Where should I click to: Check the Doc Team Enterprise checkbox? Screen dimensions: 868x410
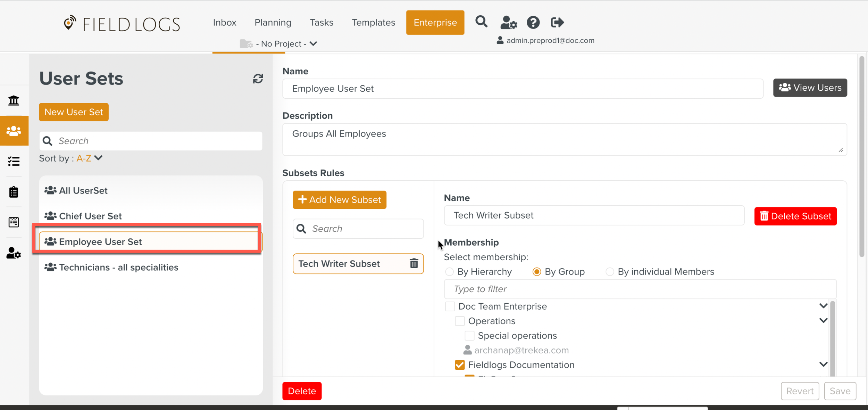click(450, 306)
